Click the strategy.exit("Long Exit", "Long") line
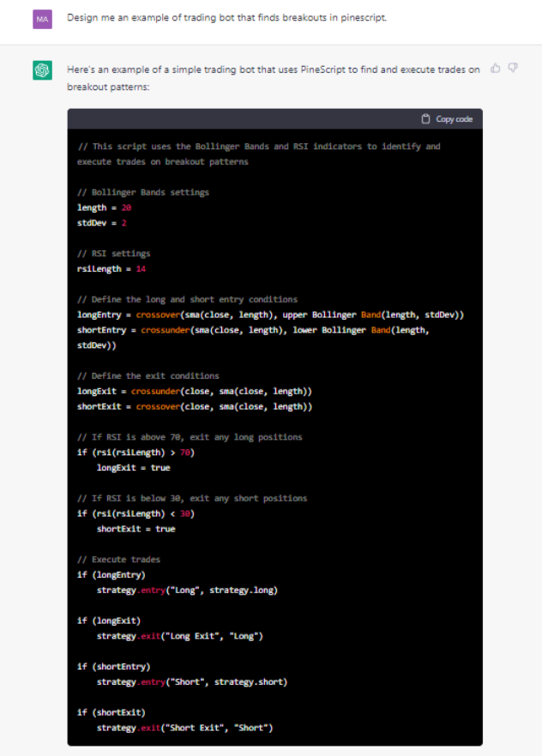The image size is (542, 756). (x=180, y=636)
